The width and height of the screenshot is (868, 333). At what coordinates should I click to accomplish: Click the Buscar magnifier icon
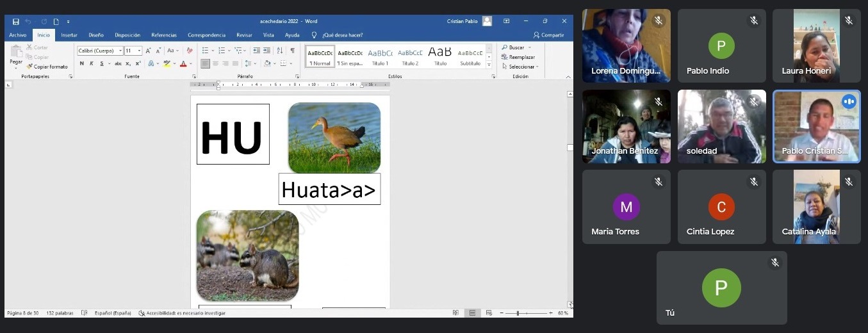coord(505,47)
